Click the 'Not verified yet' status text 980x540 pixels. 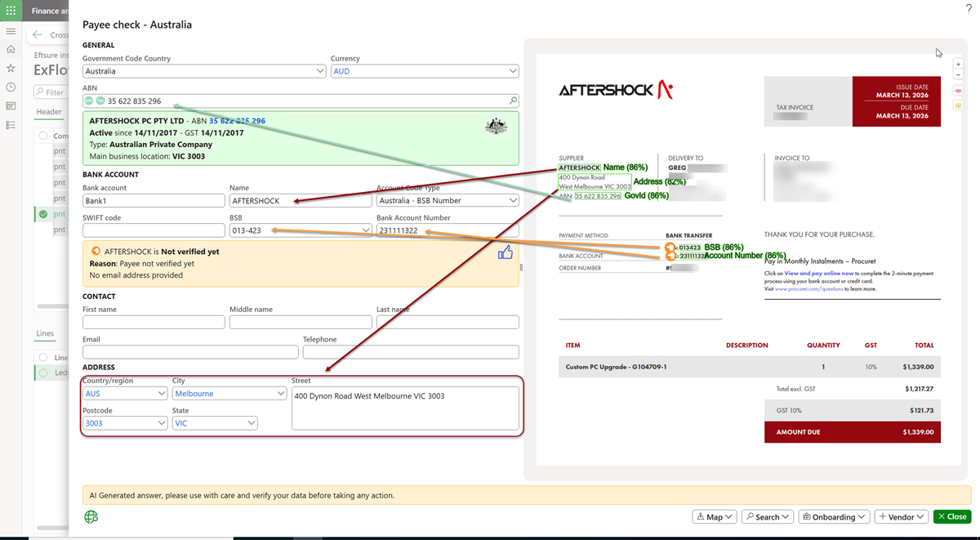[190, 252]
